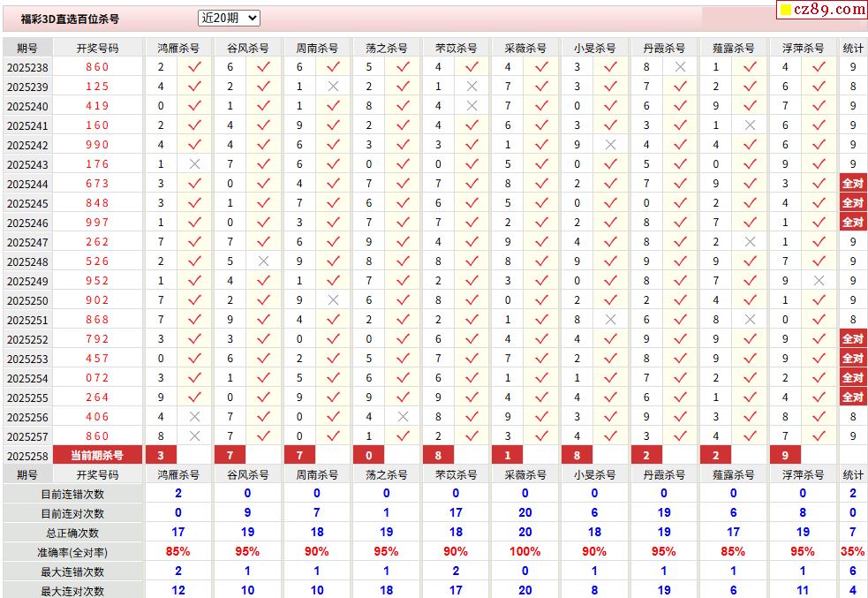The image size is (868, 598).
Task: Click the check mark for 浮萍杀号 in row 2025257
Action: [819, 436]
